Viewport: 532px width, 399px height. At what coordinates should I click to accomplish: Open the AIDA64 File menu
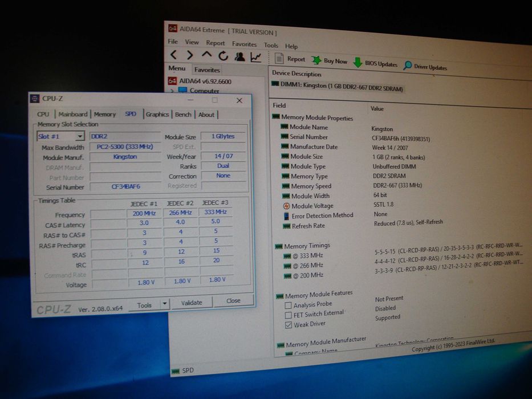(173, 42)
